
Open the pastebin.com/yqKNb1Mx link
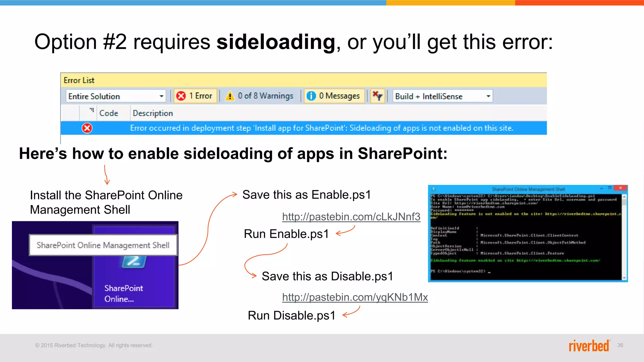[x=355, y=297]
